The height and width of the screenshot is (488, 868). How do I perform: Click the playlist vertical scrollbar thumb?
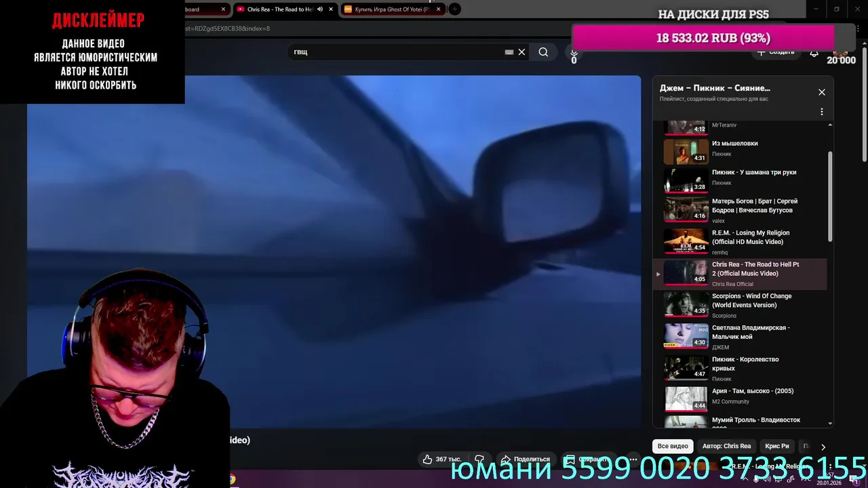pos(830,197)
